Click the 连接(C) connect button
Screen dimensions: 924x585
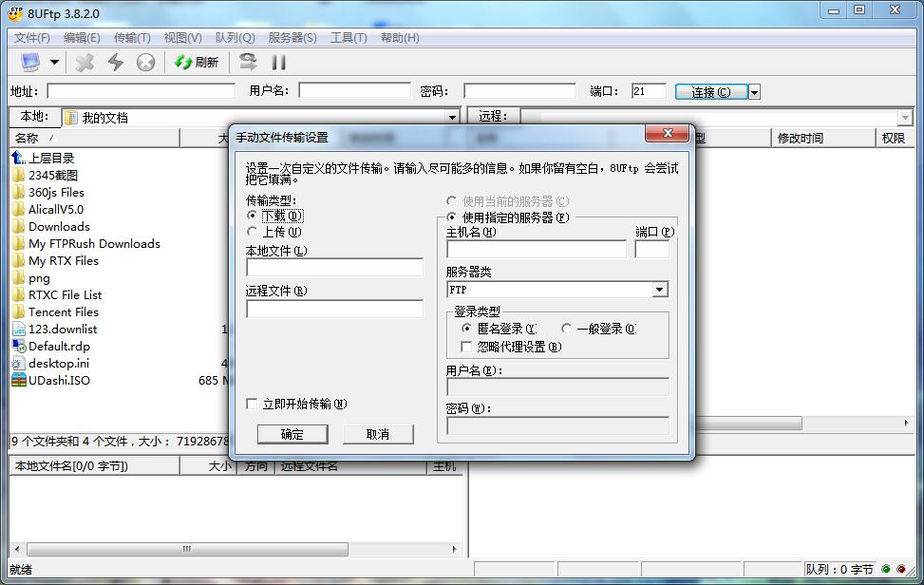click(711, 91)
